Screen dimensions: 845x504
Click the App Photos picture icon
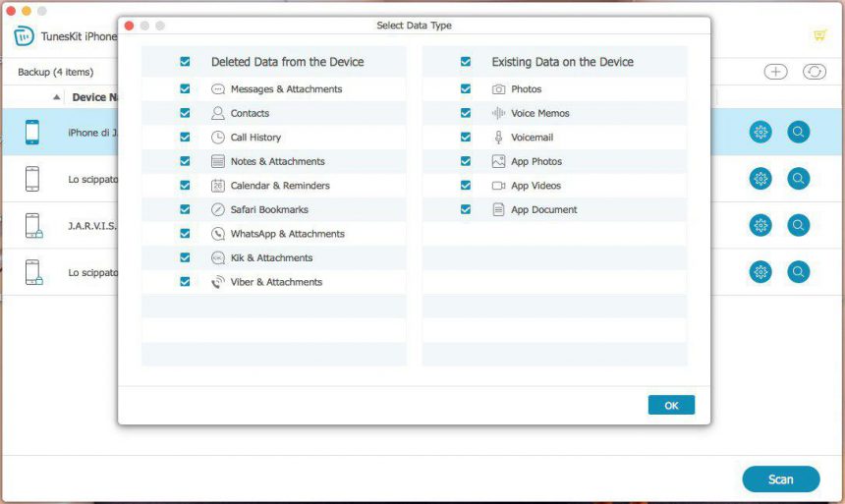(x=498, y=161)
